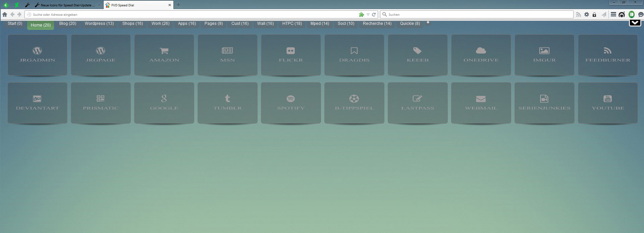The width and height of the screenshot is (644, 233).
Task: Switch to Start (0) dial group
Action: click(15, 24)
